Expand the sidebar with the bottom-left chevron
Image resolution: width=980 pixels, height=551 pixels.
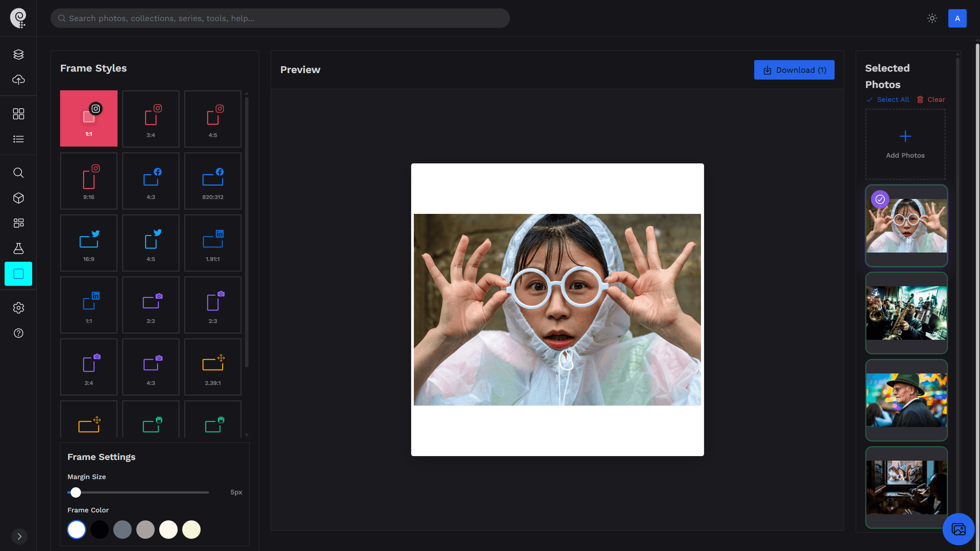19,536
